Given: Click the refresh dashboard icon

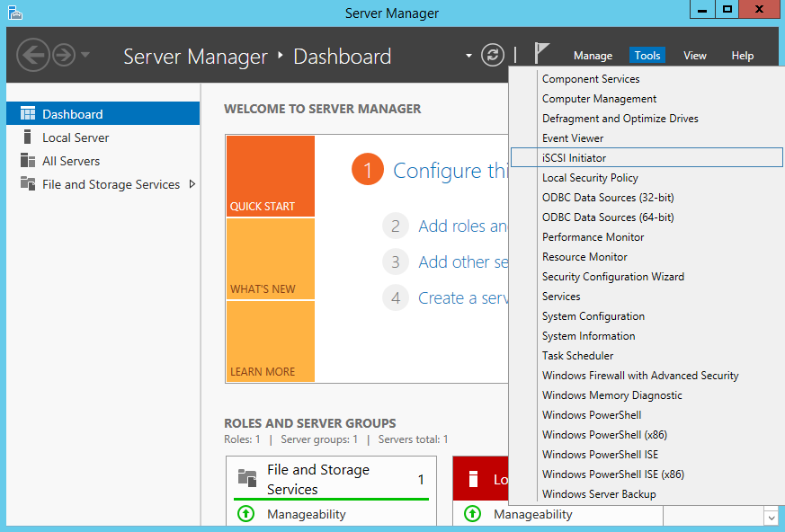Looking at the screenshot, I should click(493, 55).
